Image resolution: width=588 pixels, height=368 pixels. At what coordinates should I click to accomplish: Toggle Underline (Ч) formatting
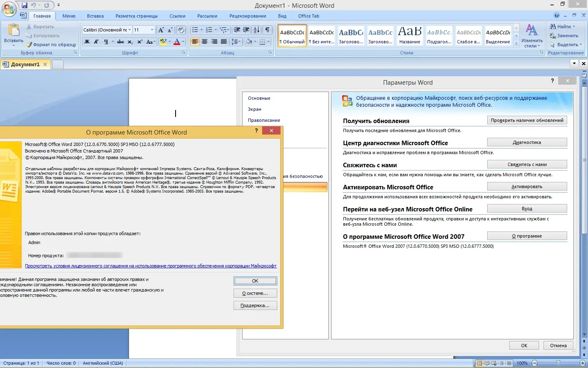[x=106, y=42]
